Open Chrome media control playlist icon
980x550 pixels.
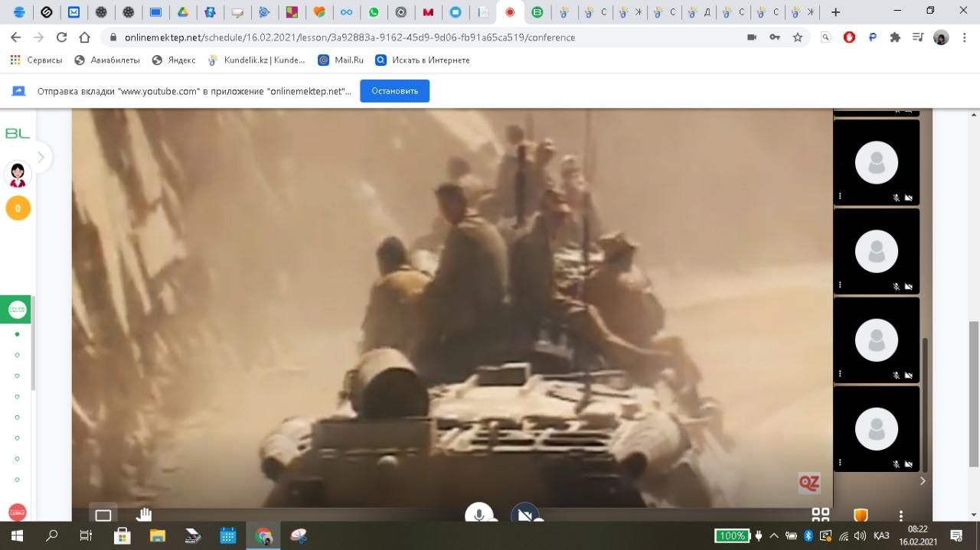click(x=918, y=37)
